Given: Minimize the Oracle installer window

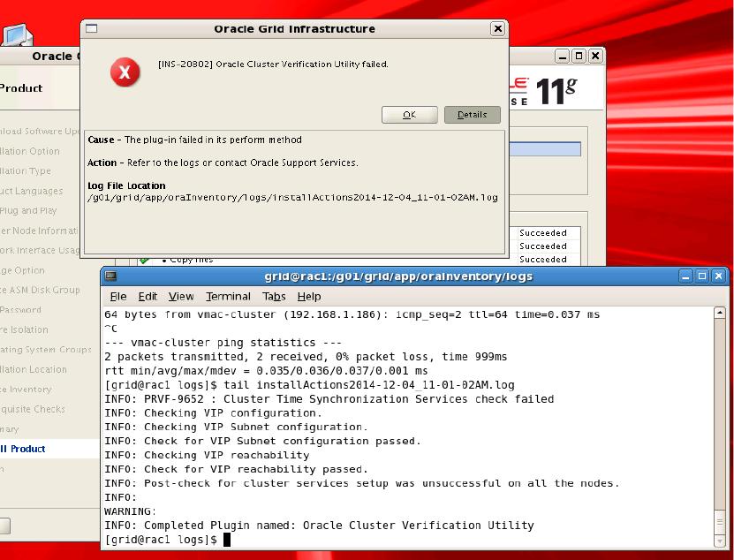Looking at the screenshot, I should (x=562, y=57).
